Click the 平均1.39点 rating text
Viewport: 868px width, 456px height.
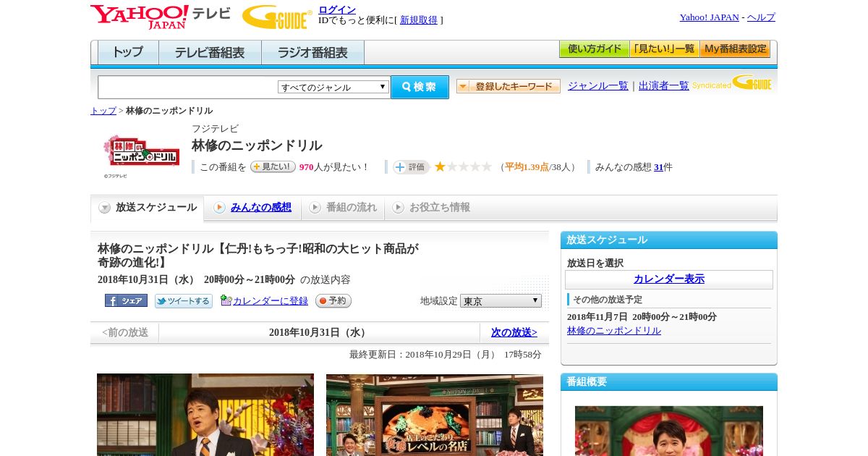(527, 167)
